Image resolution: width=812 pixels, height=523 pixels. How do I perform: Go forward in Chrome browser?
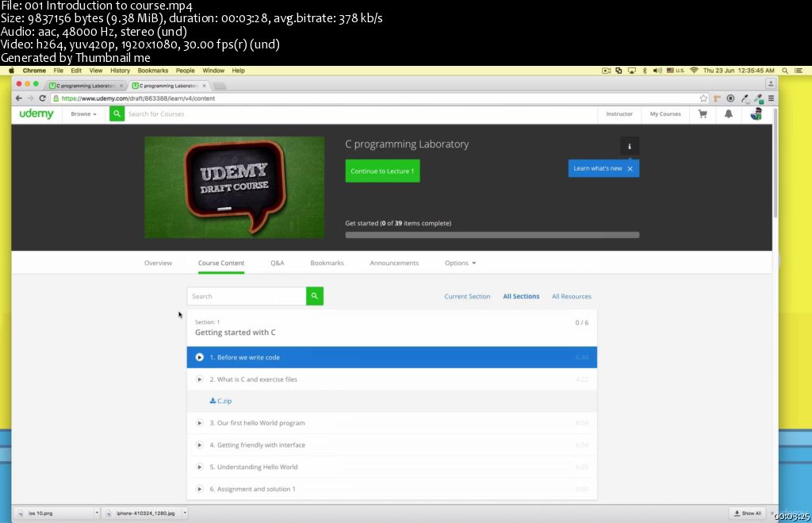pos(31,98)
